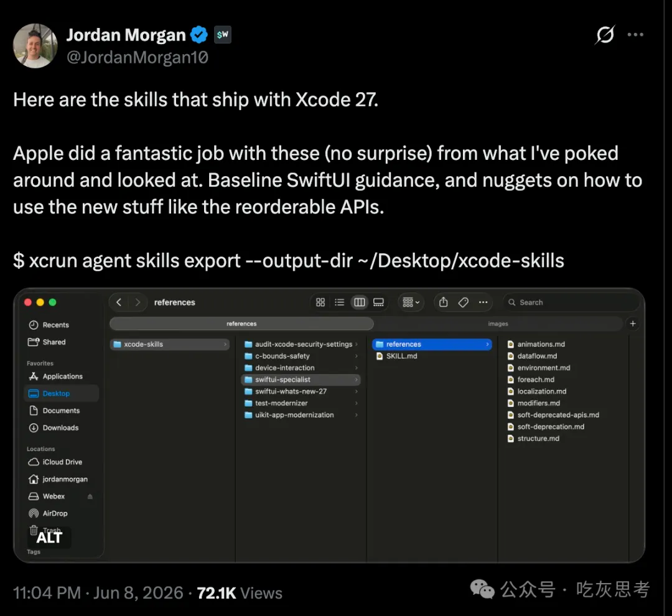This screenshot has width=672, height=616.
Task: Select the SKILL.md file
Action: point(432,356)
